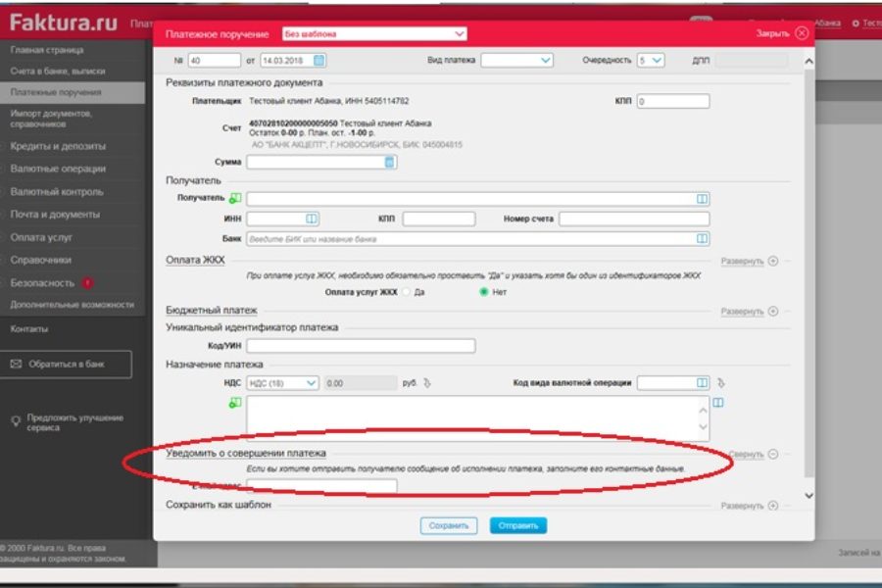Open ИНН lookup book icon
The height and width of the screenshot is (588, 882).
point(312,219)
